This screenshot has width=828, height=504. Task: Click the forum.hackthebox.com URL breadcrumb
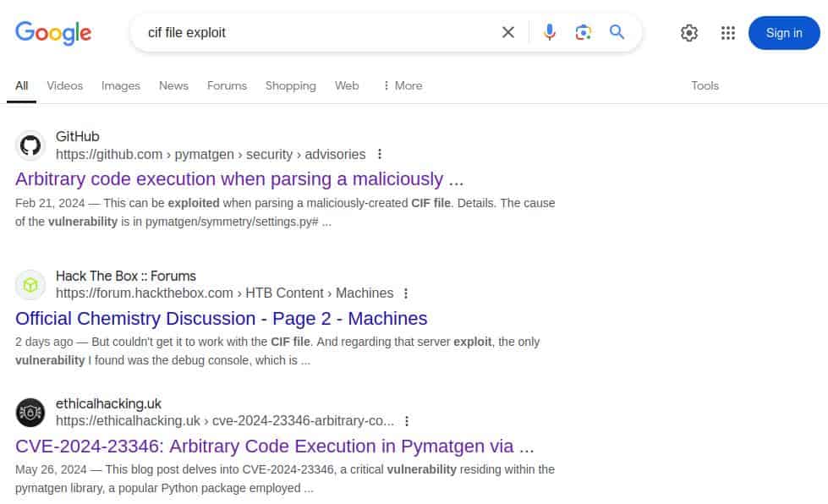[x=224, y=293]
